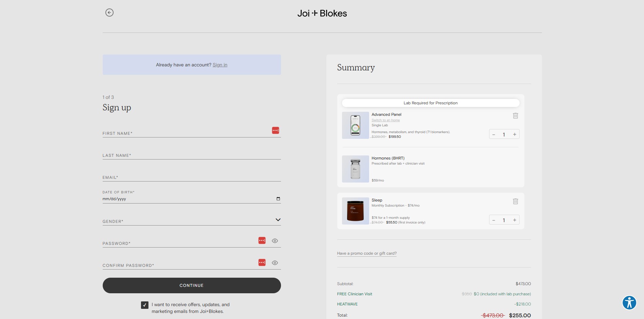Image resolution: width=644 pixels, height=319 pixels.
Task: Click the Sign in link
Action: click(x=220, y=65)
